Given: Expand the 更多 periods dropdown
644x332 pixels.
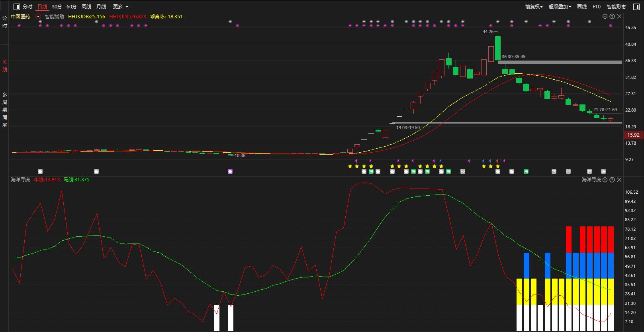Looking at the screenshot, I should tap(121, 7).
